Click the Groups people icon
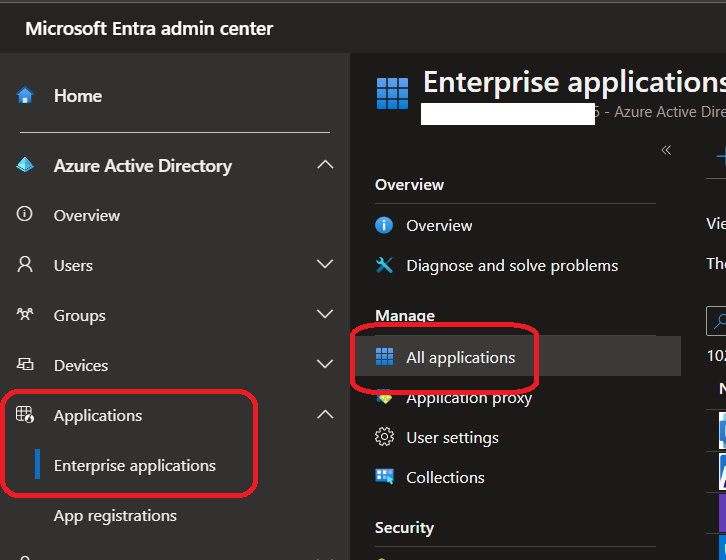 [x=25, y=315]
